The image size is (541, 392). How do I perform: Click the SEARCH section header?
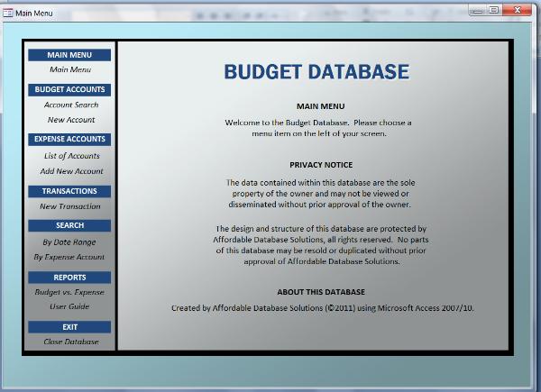tap(69, 225)
